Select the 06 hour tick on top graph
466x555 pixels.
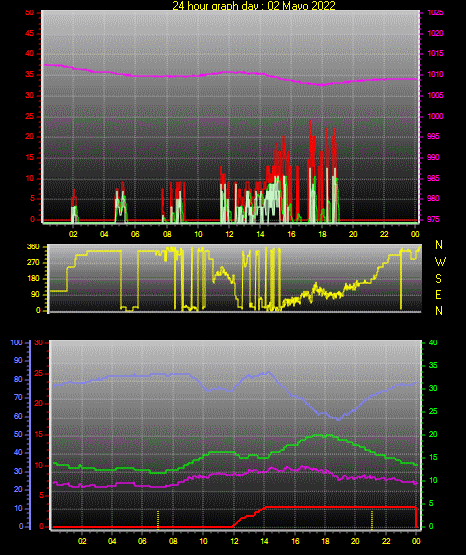pyautogui.click(x=135, y=234)
